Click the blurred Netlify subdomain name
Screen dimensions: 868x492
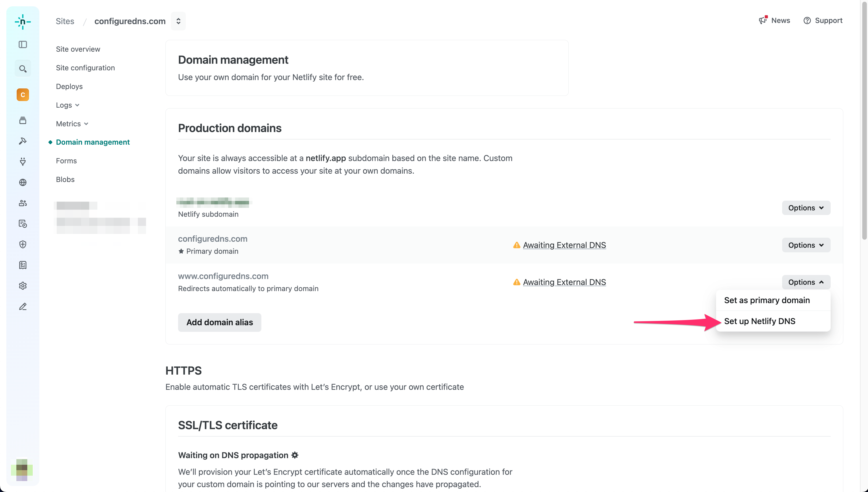coord(214,202)
